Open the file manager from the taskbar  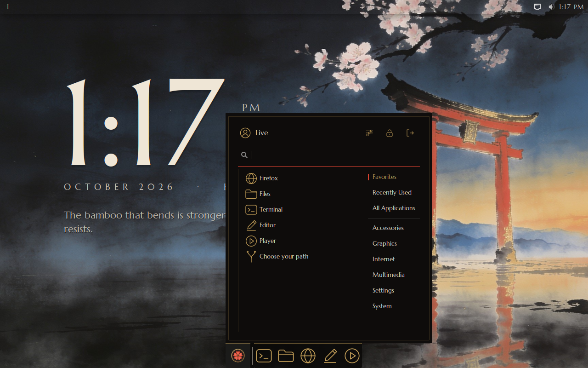click(x=286, y=356)
